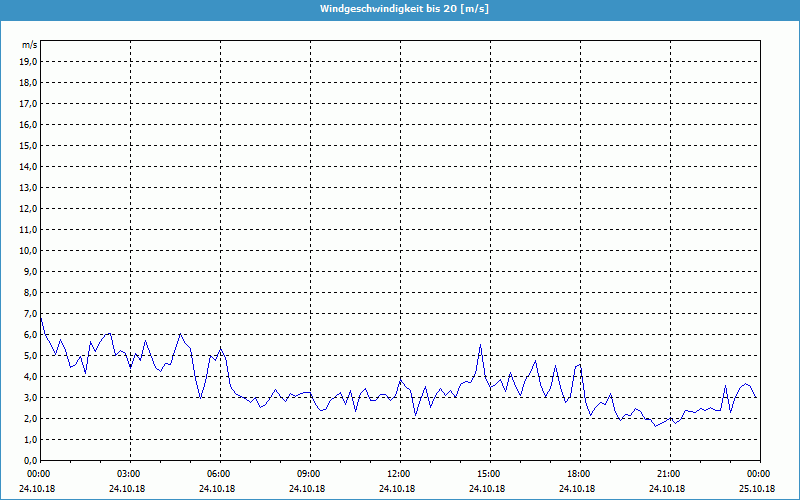This screenshot has height=500, width=800.
Task: Click the 25.10.18 date label
Action: pos(759,489)
